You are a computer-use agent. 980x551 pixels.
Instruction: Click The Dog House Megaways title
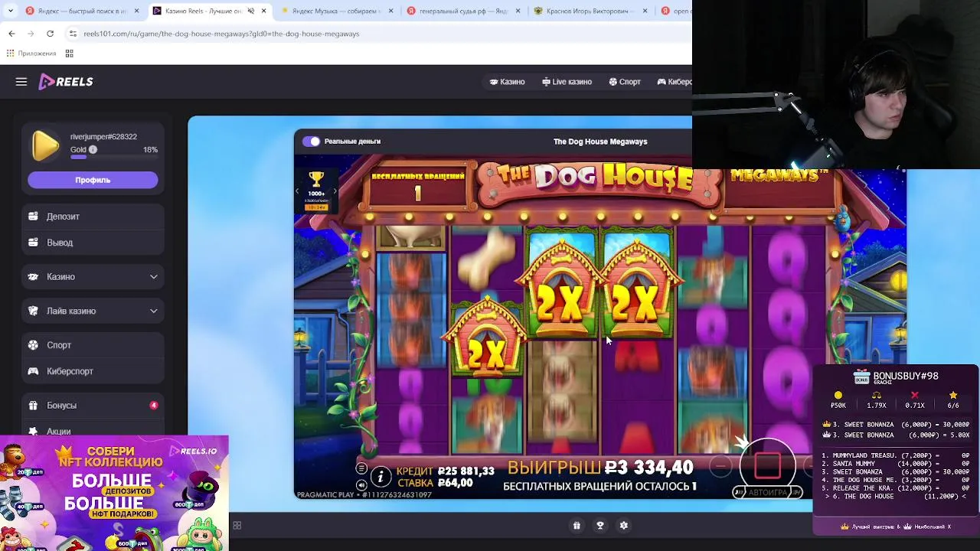point(600,142)
